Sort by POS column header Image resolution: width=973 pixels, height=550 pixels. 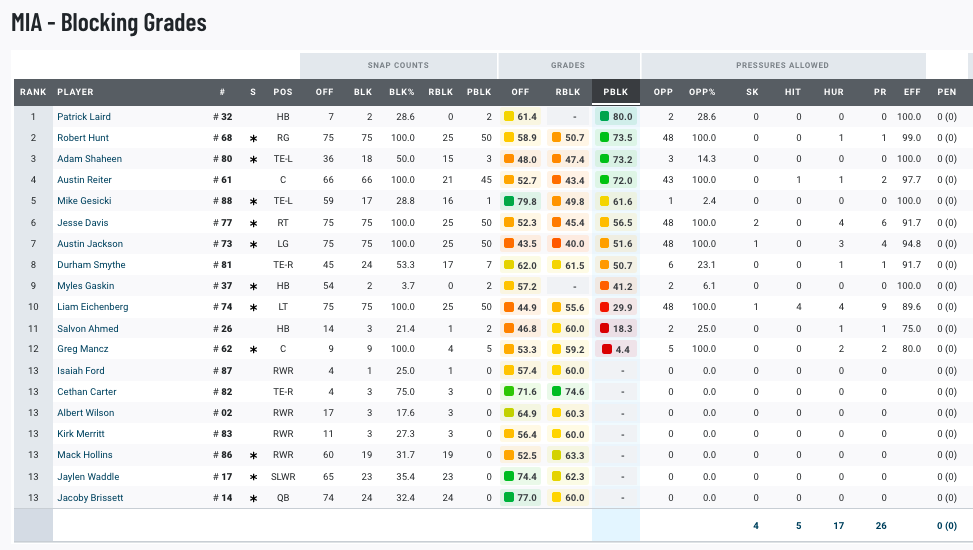tap(283, 92)
